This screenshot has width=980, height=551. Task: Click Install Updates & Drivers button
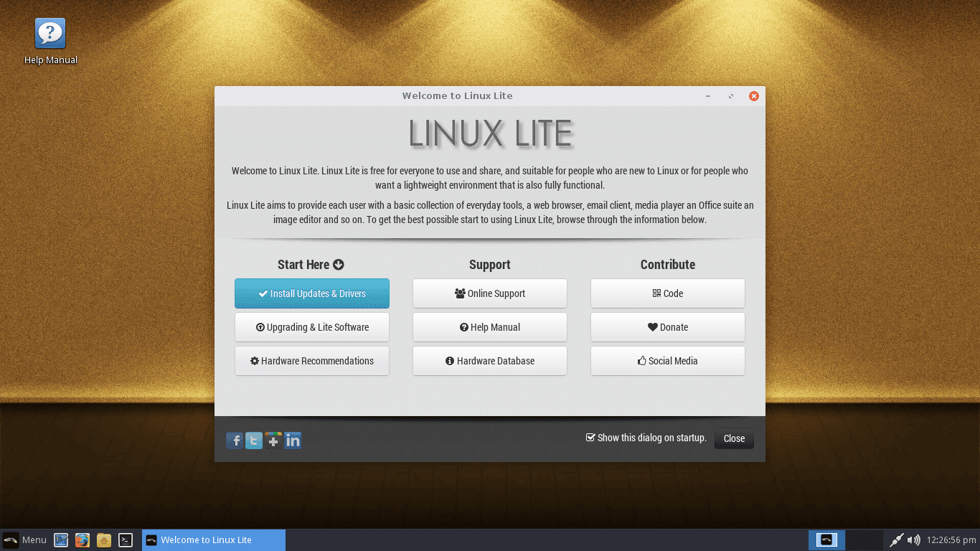[x=312, y=293]
